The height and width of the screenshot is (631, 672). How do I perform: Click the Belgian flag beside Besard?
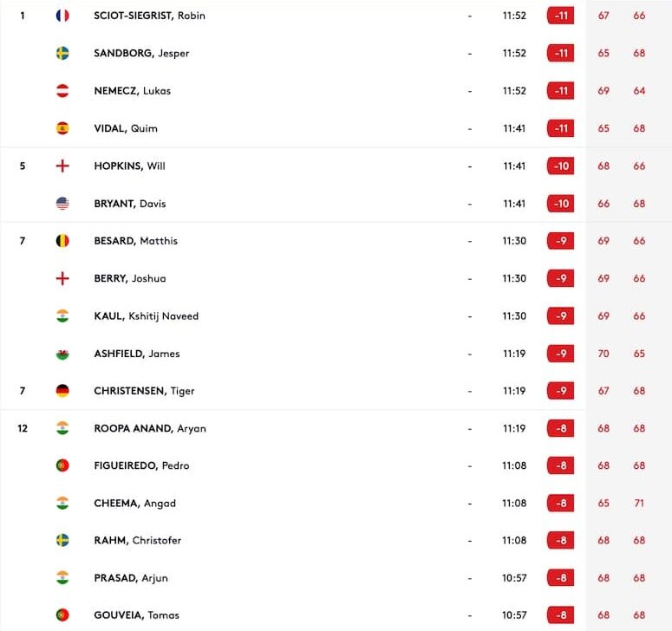62,241
